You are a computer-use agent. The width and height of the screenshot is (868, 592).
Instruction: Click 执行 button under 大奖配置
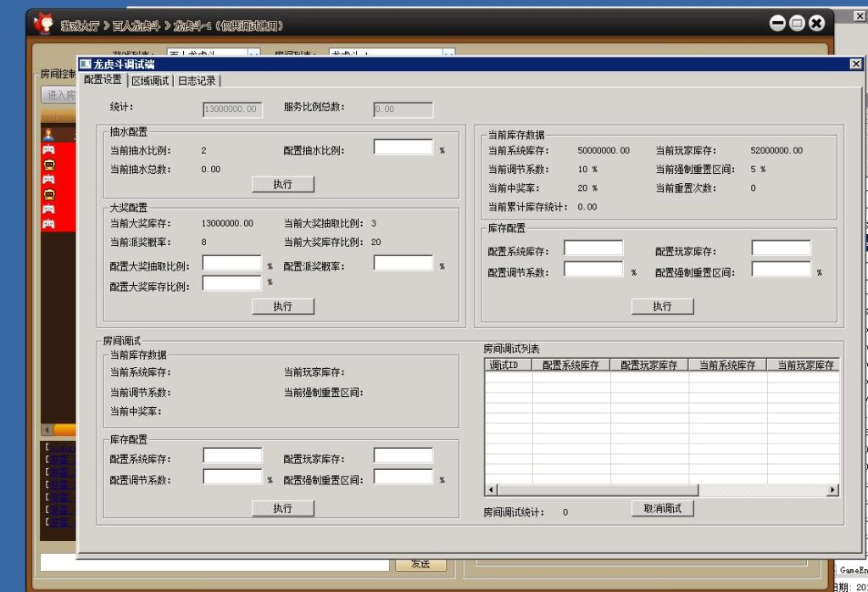[x=283, y=306]
